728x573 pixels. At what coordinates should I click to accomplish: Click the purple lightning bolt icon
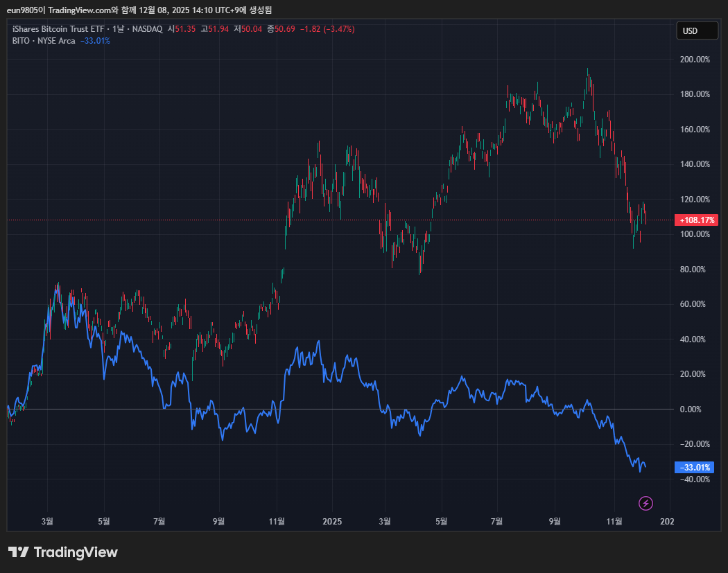click(x=645, y=503)
